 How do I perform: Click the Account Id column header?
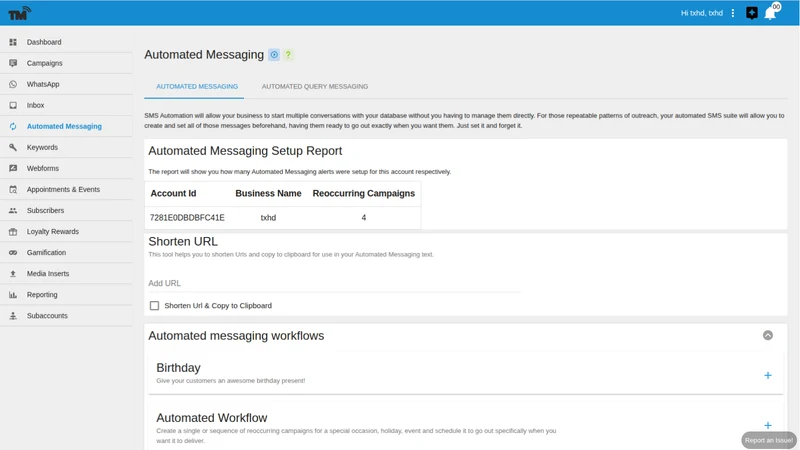(173, 193)
